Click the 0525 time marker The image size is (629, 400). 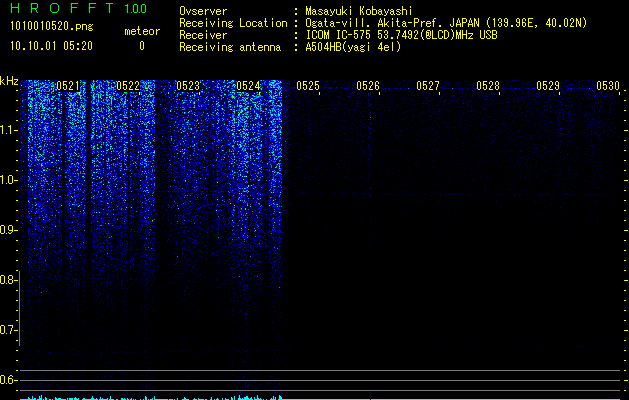[308, 86]
